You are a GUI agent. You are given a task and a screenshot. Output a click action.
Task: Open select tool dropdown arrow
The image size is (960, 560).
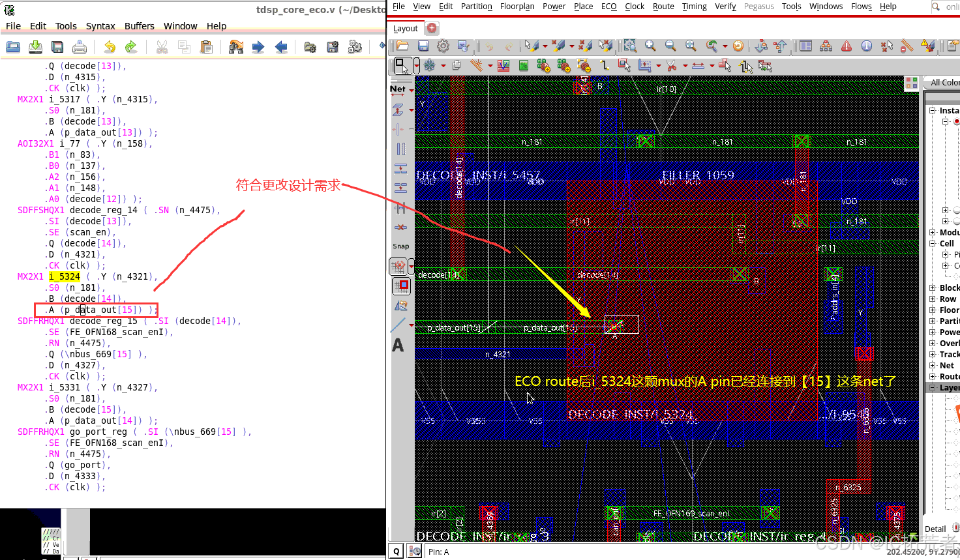coord(417,66)
